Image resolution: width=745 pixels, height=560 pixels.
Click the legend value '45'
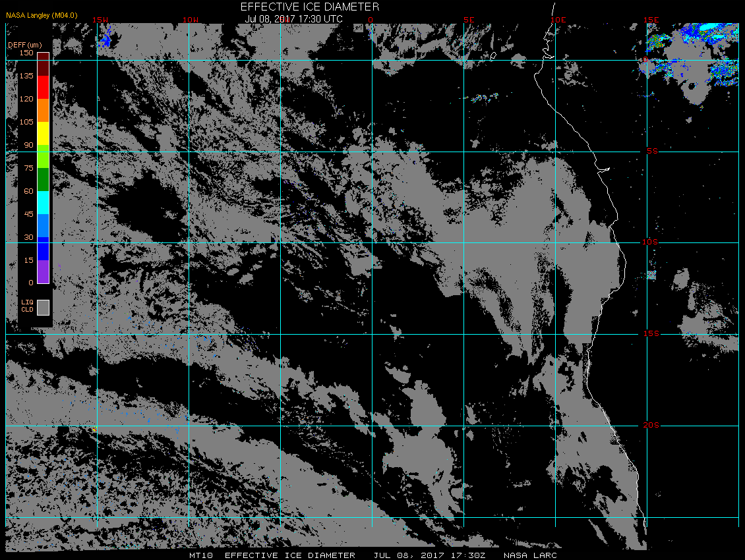29,213
